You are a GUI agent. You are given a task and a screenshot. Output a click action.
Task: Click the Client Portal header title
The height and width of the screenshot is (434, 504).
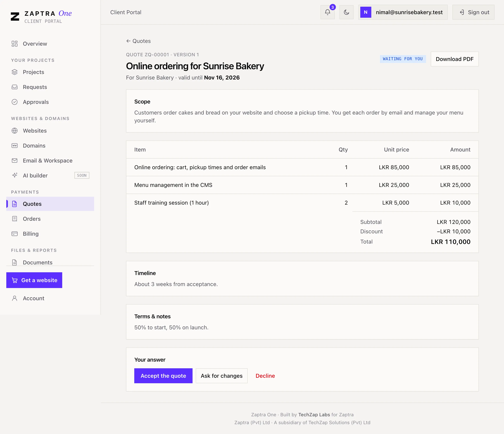(x=126, y=12)
